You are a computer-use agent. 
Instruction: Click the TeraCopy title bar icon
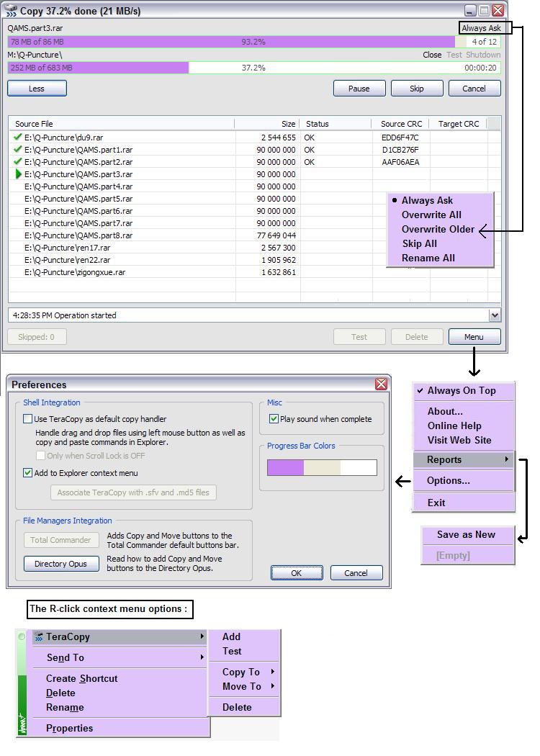[11, 11]
